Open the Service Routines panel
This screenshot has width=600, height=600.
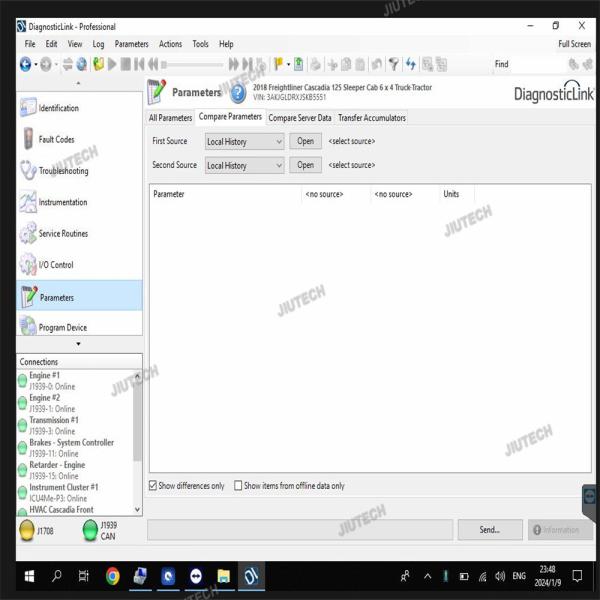tap(62, 234)
